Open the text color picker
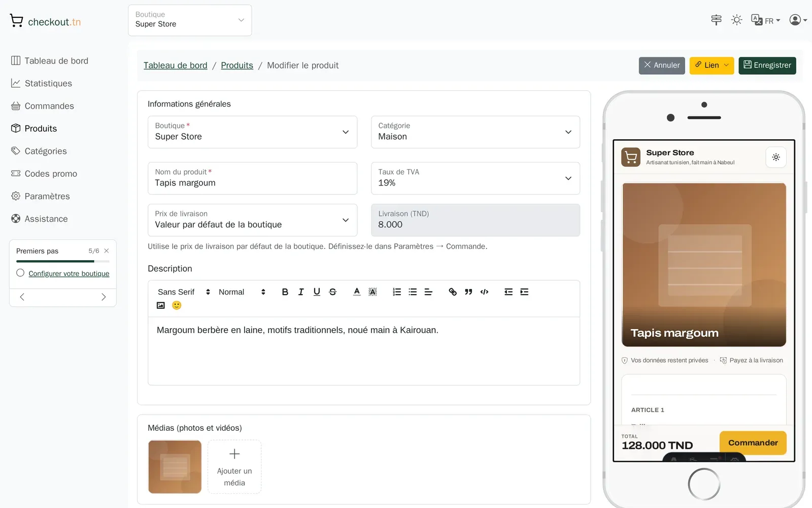Image resolution: width=812 pixels, height=508 pixels. click(x=357, y=292)
